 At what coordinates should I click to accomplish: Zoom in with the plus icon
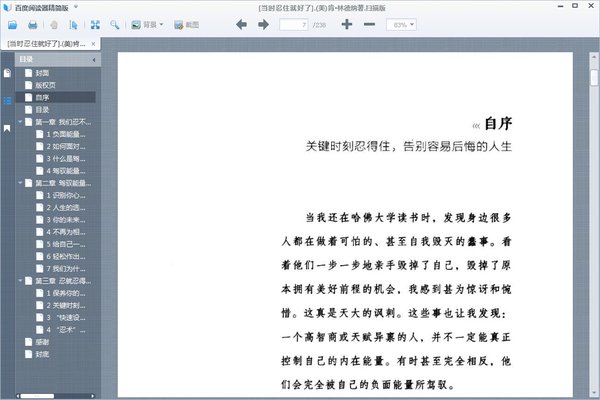[x=346, y=24]
